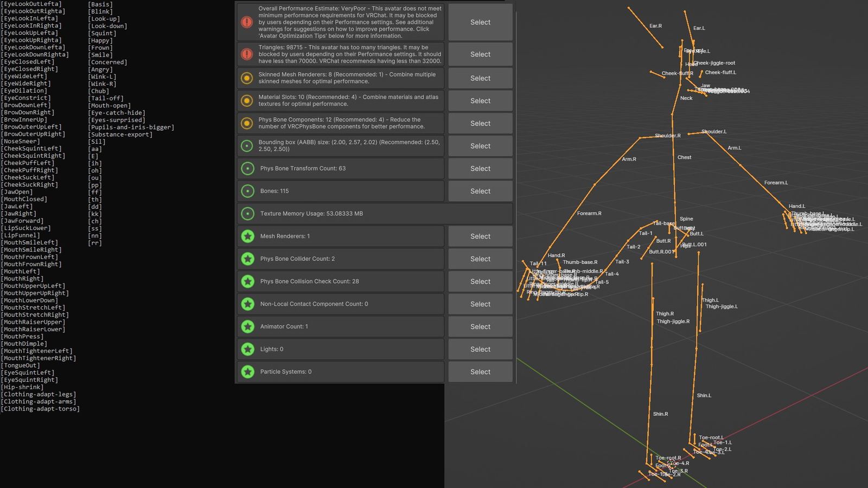Click Select next to Non-Local Contact Component Count
Image resolution: width=868 pixels, height=488 pixels.
tap(480, 304)
